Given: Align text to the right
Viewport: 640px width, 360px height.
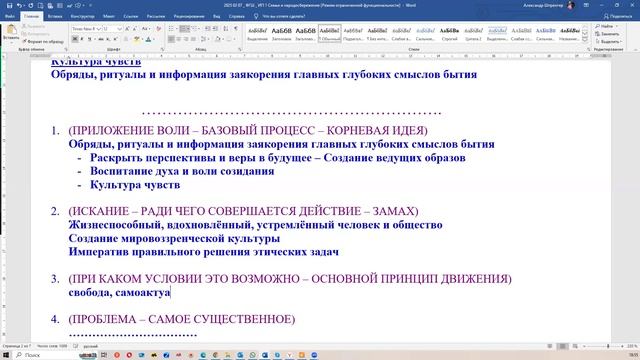Looking at the screenshot, I should [x=186, y=39].
